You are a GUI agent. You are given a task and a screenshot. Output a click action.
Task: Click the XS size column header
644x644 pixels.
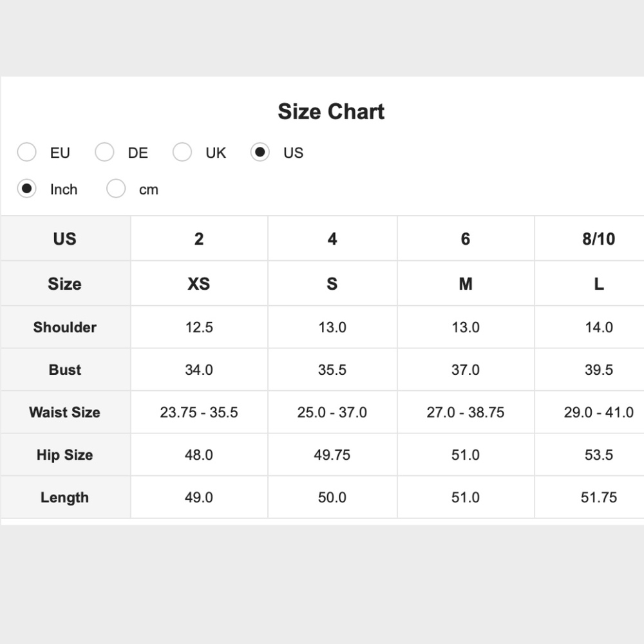click(x=198, y=284)
